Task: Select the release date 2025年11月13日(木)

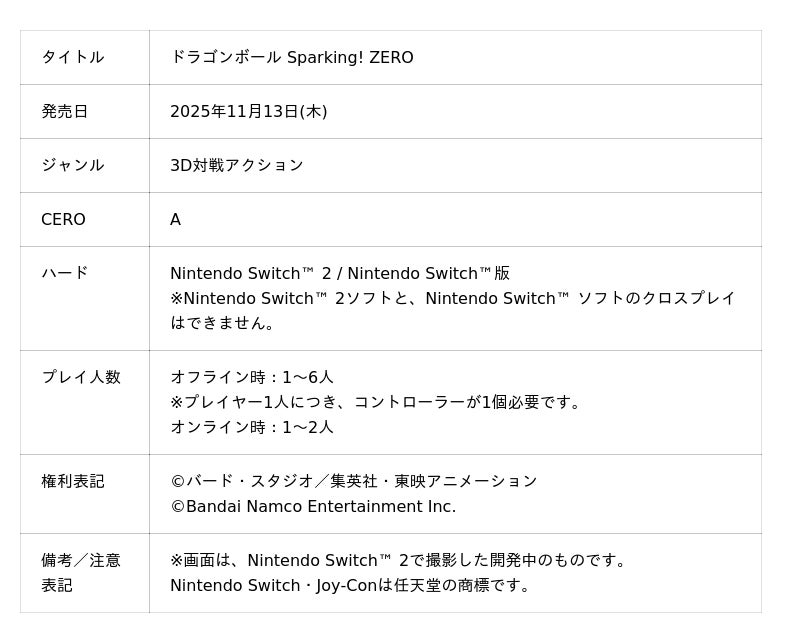Action: [248, 111]
